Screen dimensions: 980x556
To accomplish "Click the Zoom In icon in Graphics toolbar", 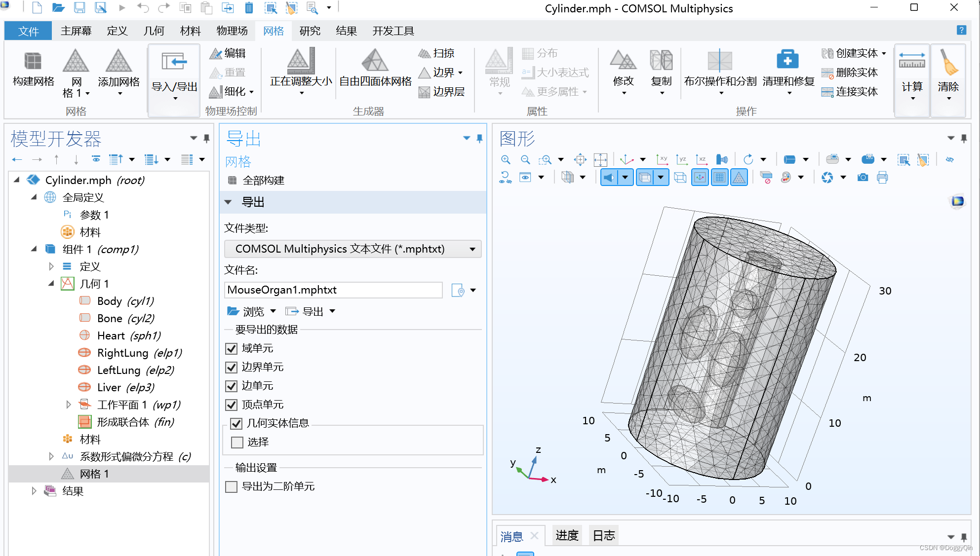I will pos(506,159).
